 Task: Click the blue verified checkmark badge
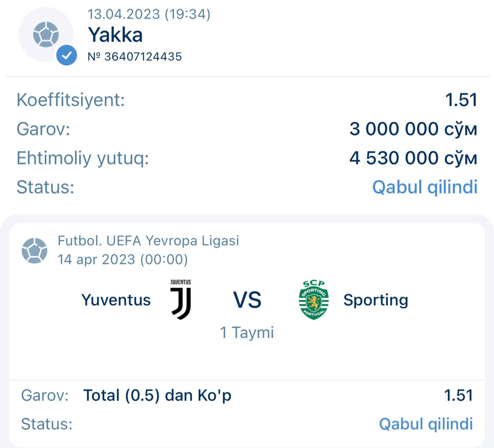tap(66, 55)
